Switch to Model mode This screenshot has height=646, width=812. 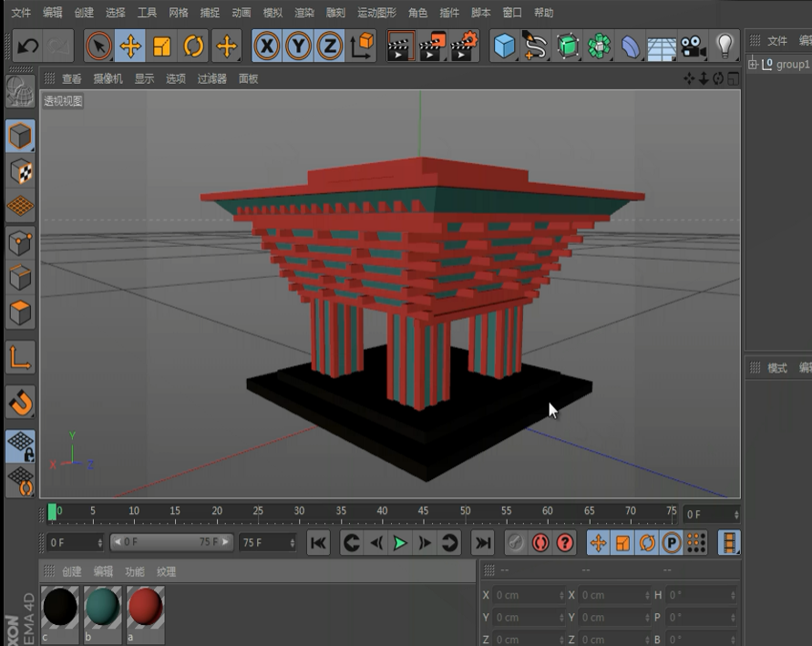(x=20, y=136)
